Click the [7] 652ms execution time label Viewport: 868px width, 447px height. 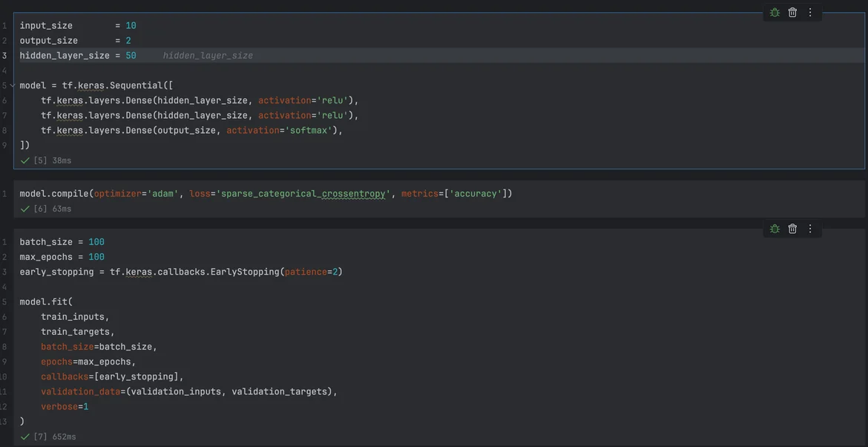pyautogui.click(x=55, y=437)
